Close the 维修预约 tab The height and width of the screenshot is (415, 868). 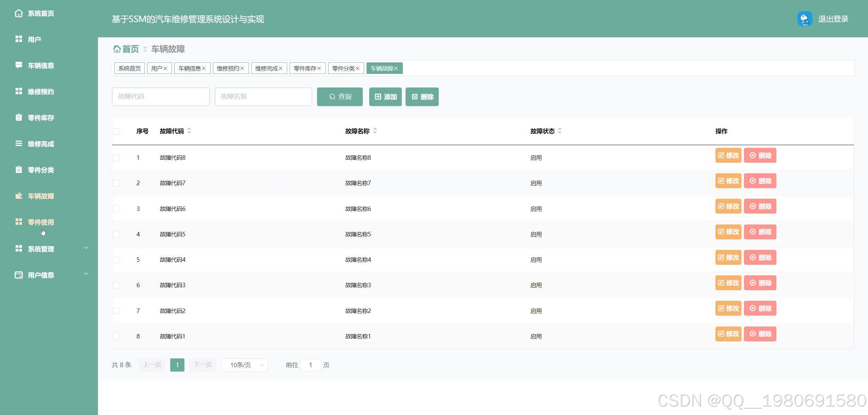(x=243, y=68)
